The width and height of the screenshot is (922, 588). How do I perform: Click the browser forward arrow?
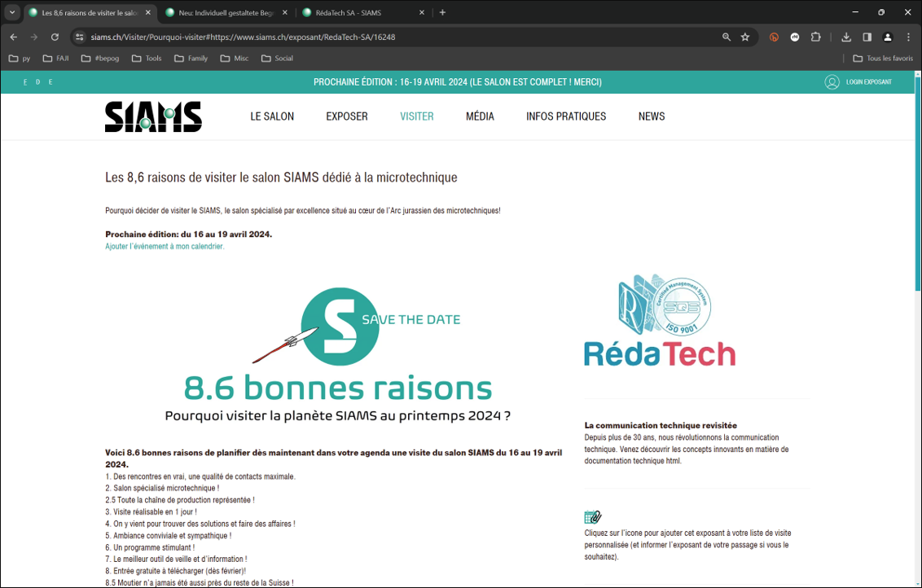click(x=34, y=37)
